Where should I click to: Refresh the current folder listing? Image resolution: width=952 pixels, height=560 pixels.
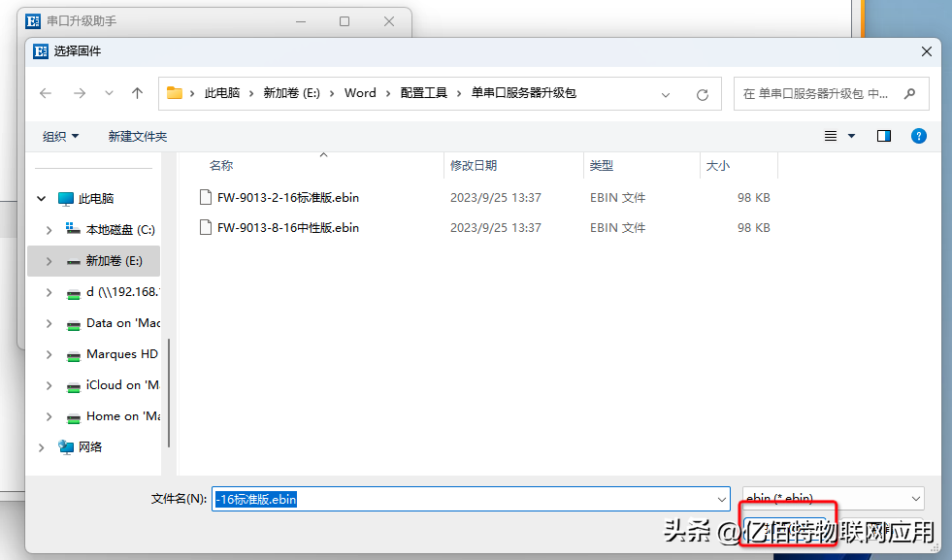(703, 94)
